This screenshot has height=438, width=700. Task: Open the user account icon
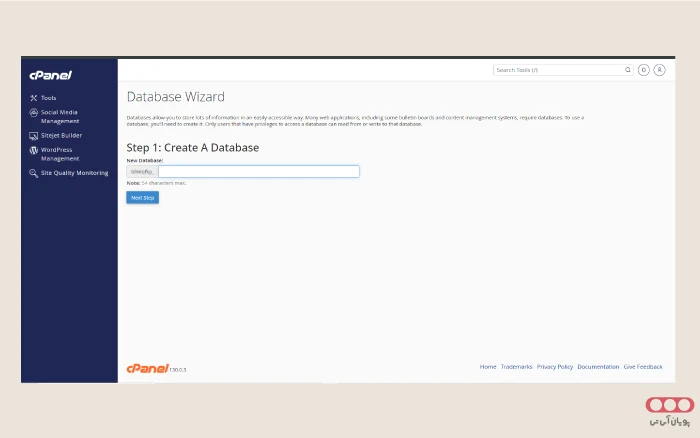[659, 70]
